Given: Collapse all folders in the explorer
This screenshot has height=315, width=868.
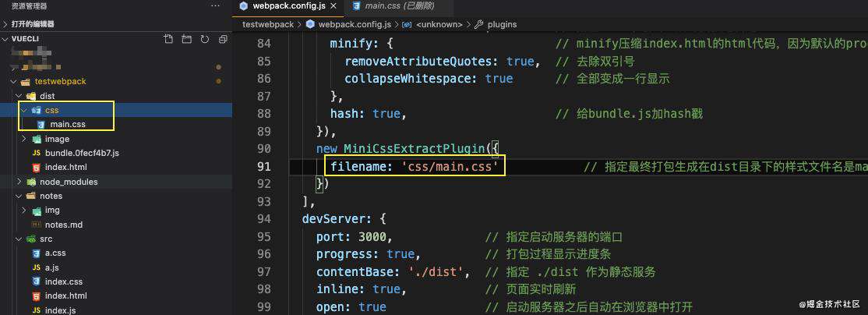Looking at the screenshot, I should click(223, 39).
